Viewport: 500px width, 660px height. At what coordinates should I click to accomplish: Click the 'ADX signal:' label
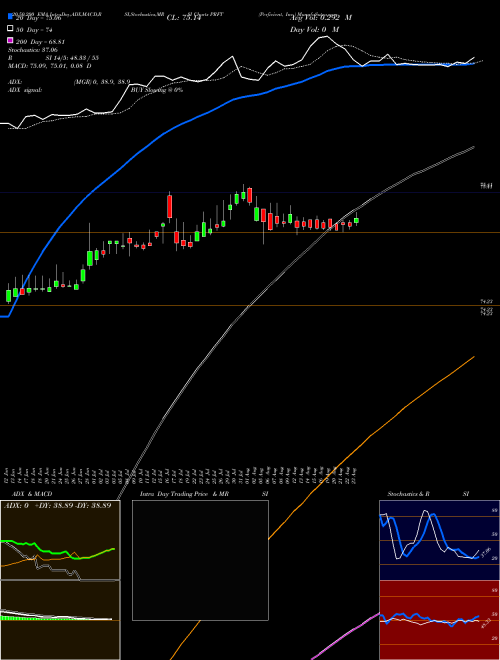point(25,90)
